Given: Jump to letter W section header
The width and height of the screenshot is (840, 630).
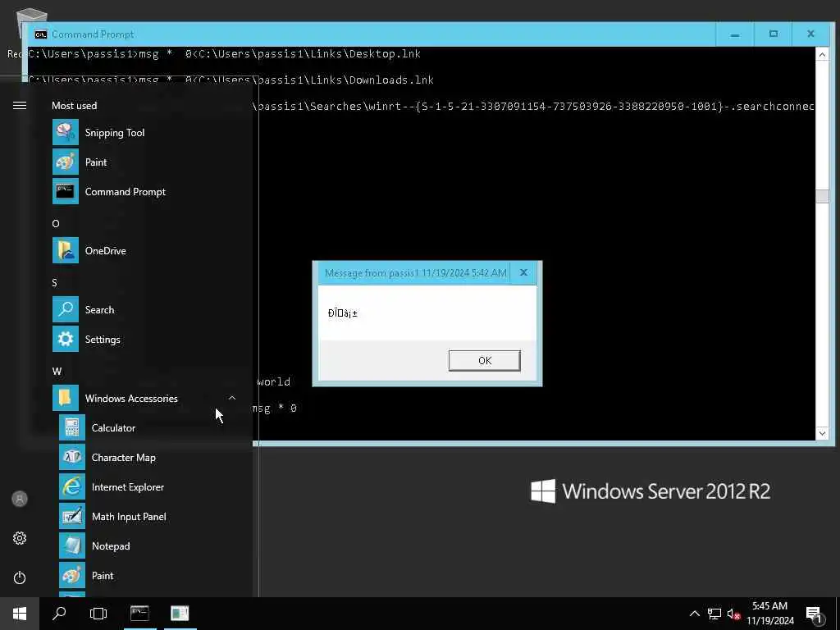Looking at the screenshot, I should click(57, 371).
